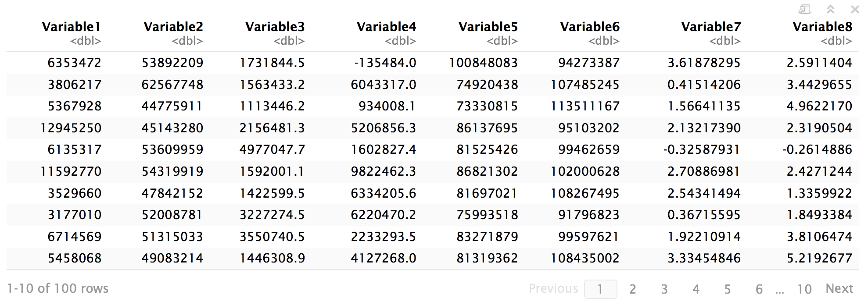Click the Variable8 column header
This screenshot has height=305, width=868.
tap(822, 27)
